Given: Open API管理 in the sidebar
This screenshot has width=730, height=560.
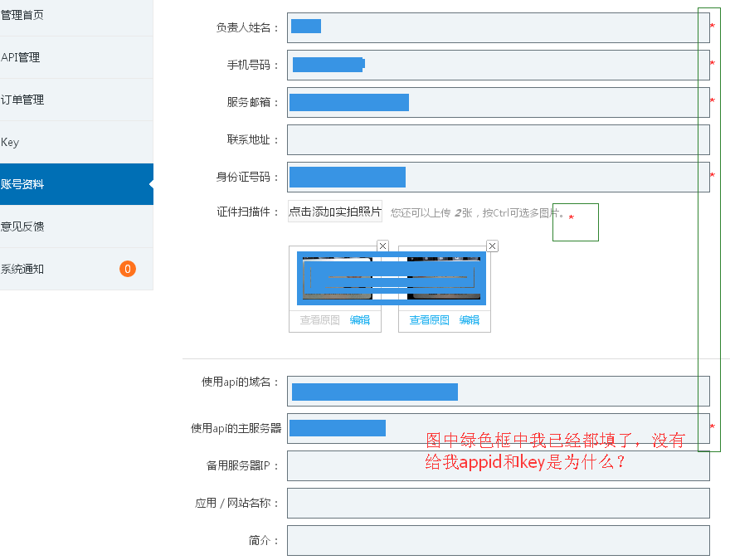Looking at the screenshot, I should click(x=76, y=58).
